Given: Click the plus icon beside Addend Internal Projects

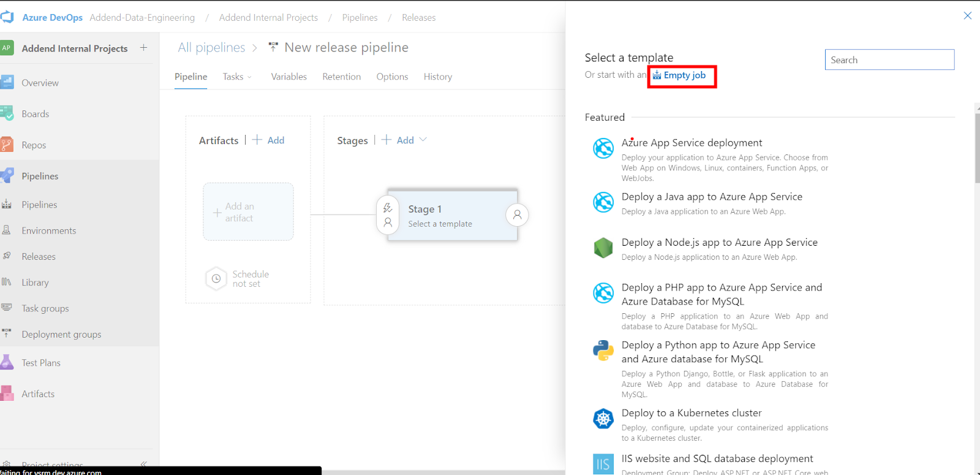Looking at the screenshot, I should (143, 47).
